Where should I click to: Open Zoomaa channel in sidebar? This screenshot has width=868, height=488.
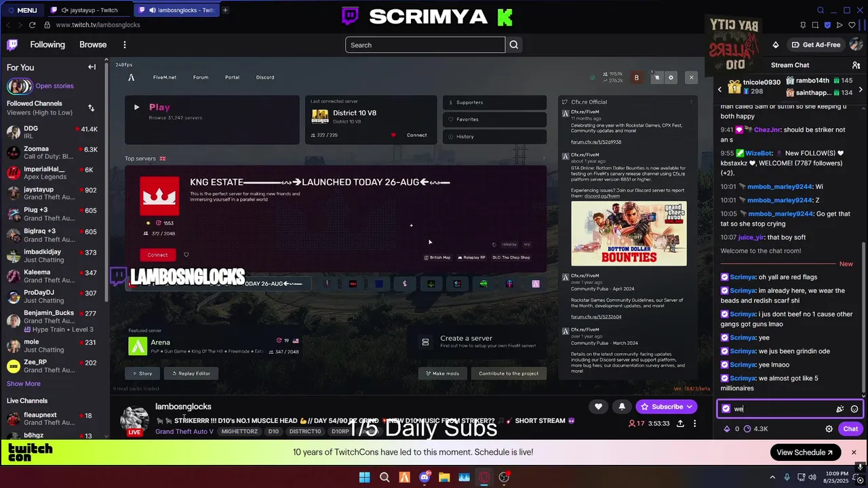52,152
